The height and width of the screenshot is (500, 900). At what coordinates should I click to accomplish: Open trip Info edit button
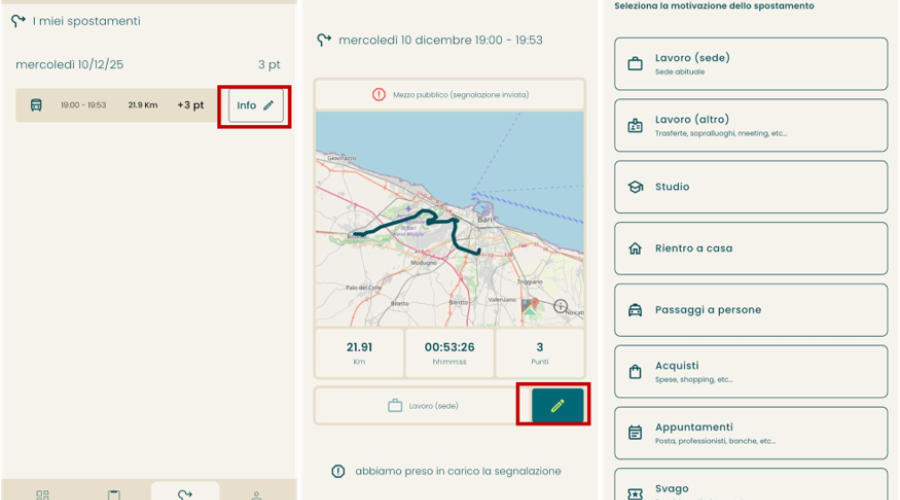[255, 106]
